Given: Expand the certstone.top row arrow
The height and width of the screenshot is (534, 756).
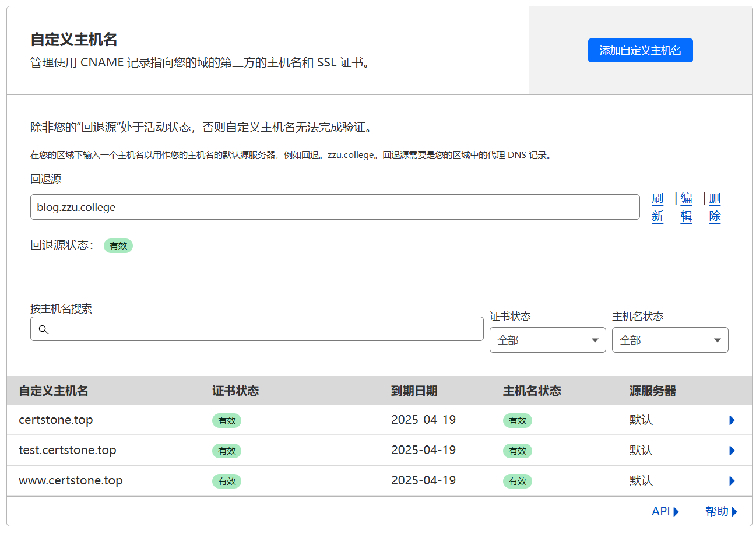Looking at the screenshot, I should pos(732,420).
